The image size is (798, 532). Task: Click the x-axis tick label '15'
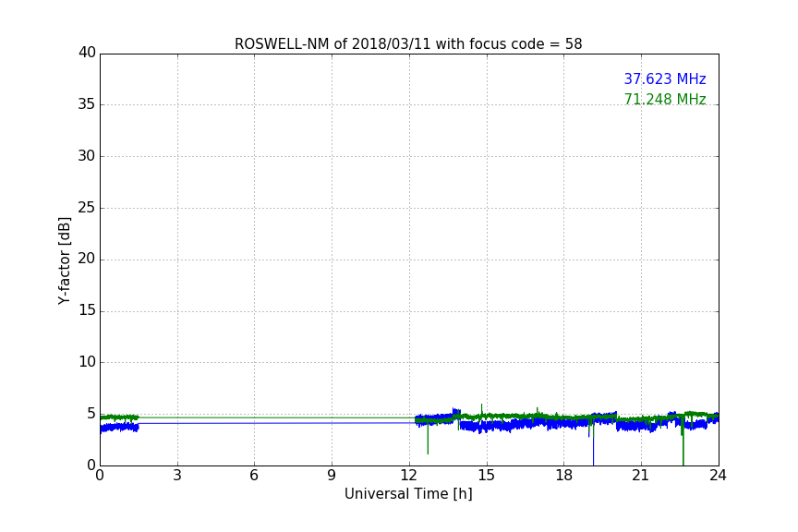(x=487, y=476)
